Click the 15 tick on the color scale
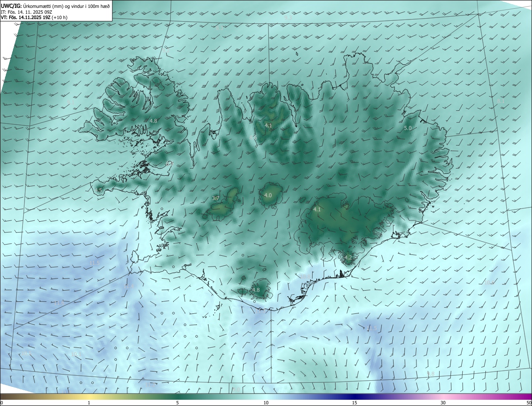 pos(355,403)
